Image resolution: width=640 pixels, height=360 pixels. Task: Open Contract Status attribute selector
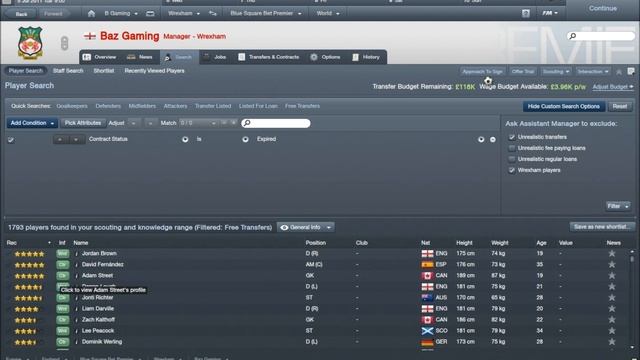click(185, 139)
